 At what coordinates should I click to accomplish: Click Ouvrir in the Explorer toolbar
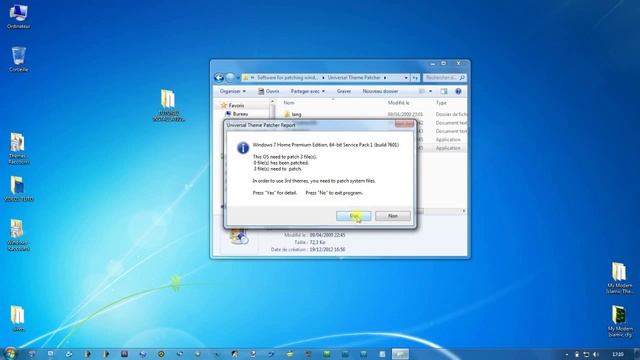click(x=269, y=91)
